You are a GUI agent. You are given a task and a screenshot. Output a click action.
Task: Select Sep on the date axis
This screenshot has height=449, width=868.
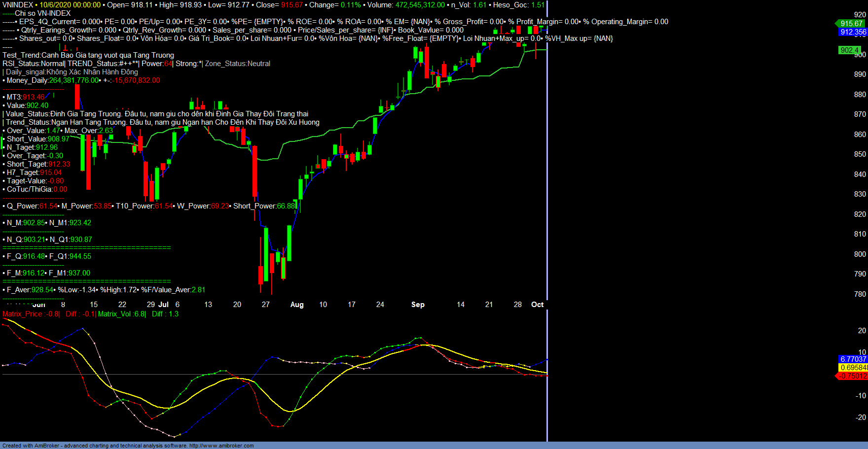point(418,305)
